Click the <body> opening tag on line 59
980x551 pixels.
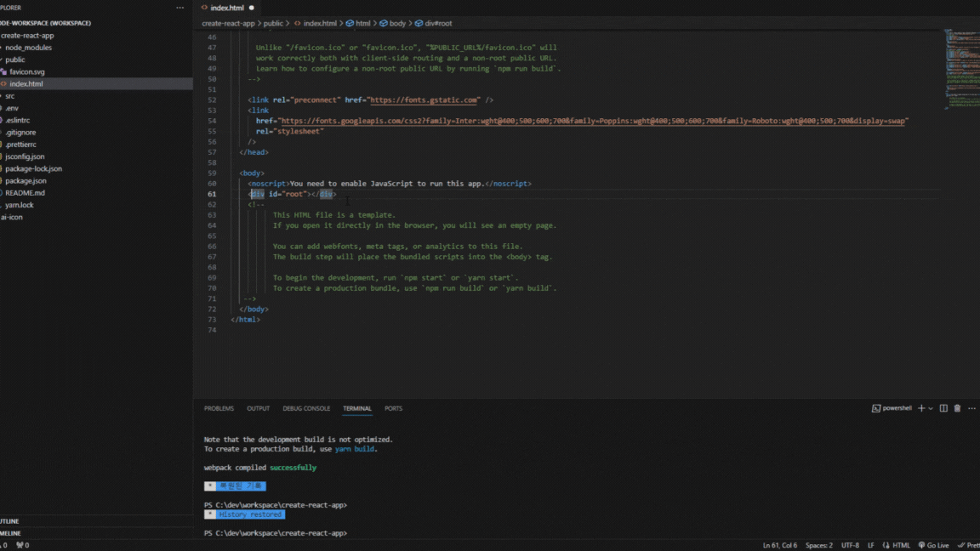[x=252, y=173]
